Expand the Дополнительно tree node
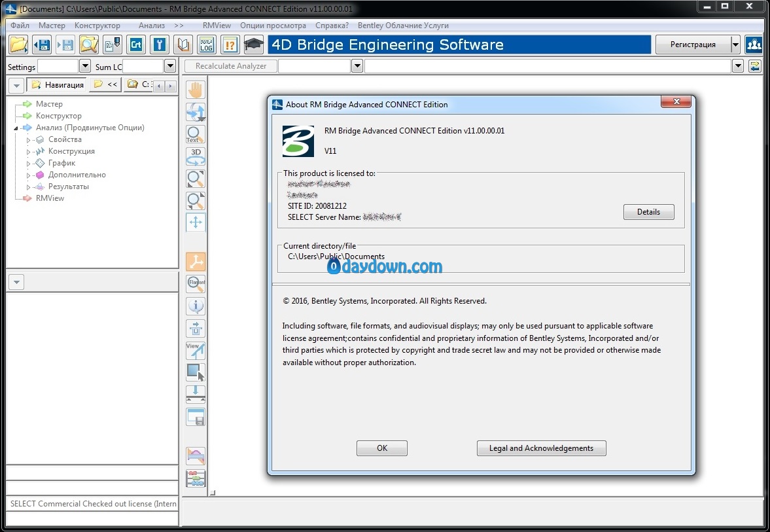770x532 pixels. click(x=28, y=175)
